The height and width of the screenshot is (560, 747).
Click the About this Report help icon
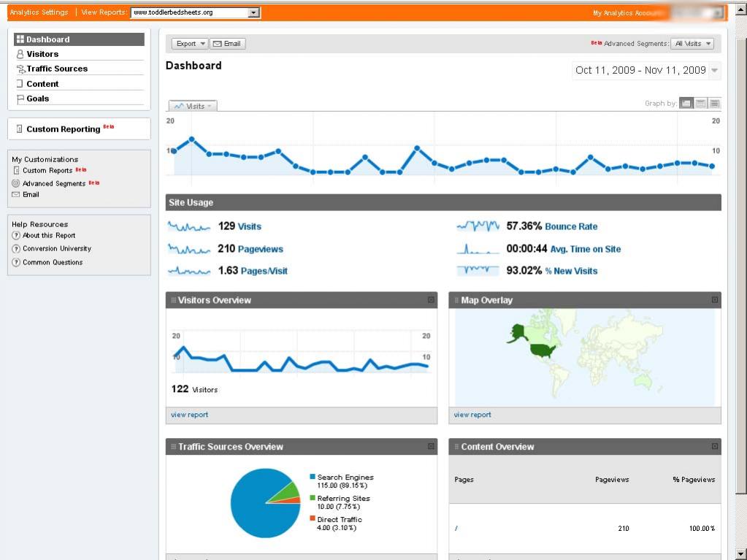click(x=16, y=235)
